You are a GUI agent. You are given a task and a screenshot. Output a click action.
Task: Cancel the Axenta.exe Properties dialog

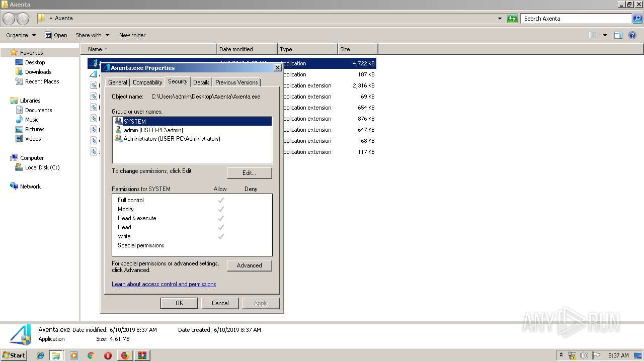[220, 303]
